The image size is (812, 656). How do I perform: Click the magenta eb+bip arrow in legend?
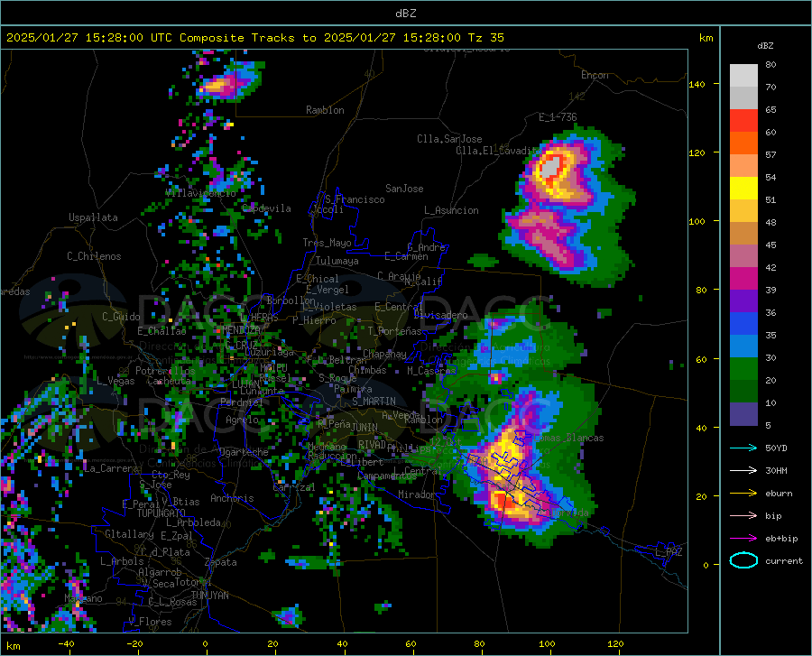tap(743, 539)
